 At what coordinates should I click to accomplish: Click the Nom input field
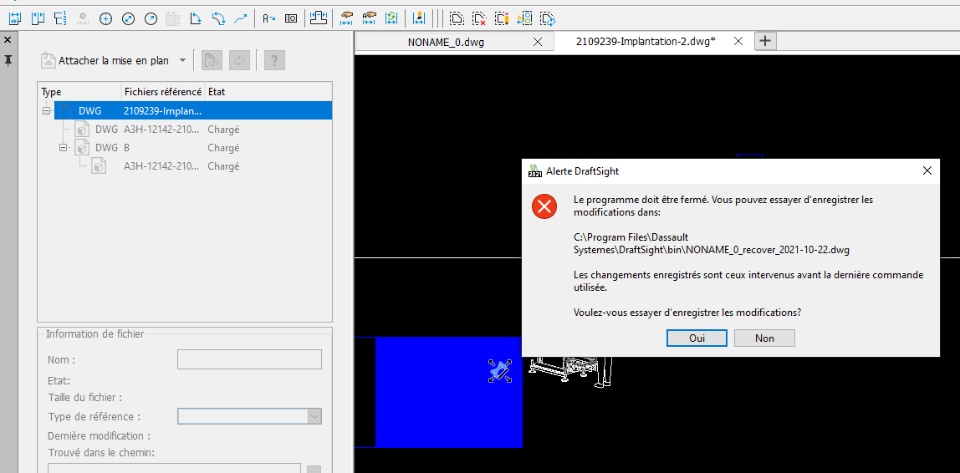pos(249,359)
